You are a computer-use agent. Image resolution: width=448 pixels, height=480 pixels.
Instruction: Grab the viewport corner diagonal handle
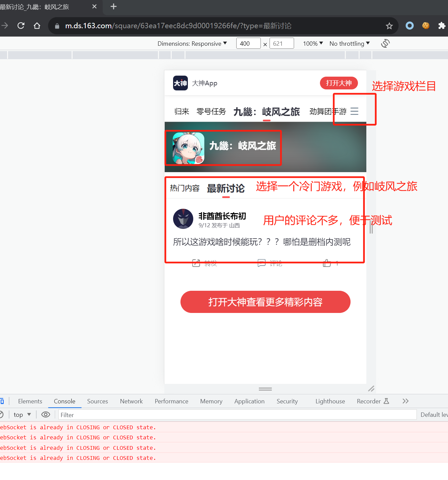[371, 389]
